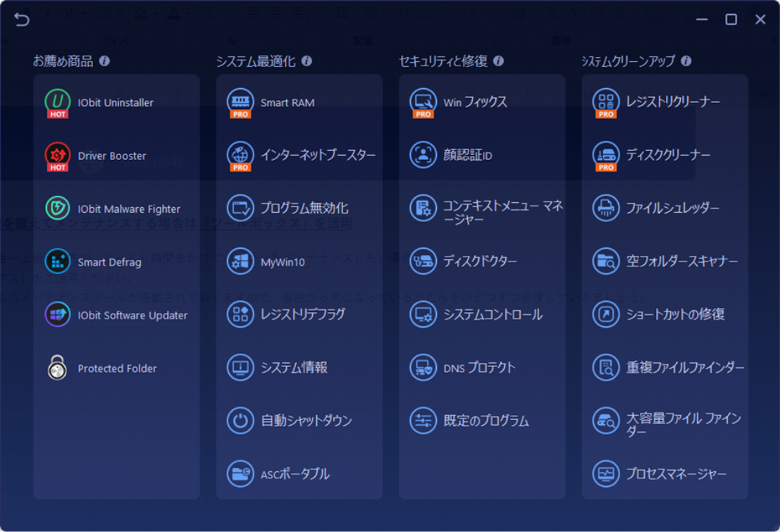Open Smart Defrag icon
This screenshot has height=532, width=780.
tap(58, 261)
